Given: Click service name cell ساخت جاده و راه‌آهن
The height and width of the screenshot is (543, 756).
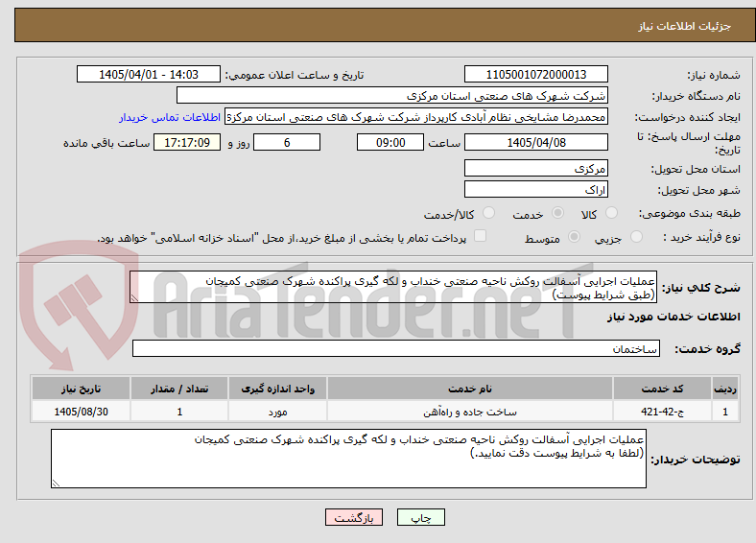Looking at the screenshot, I should [469, 412].
